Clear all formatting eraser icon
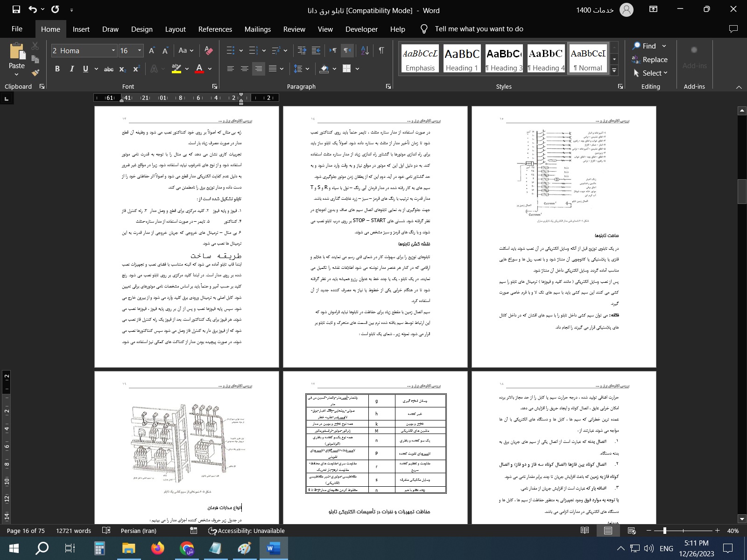The height and width of the screenshot is (560, 747). (209, 50)
